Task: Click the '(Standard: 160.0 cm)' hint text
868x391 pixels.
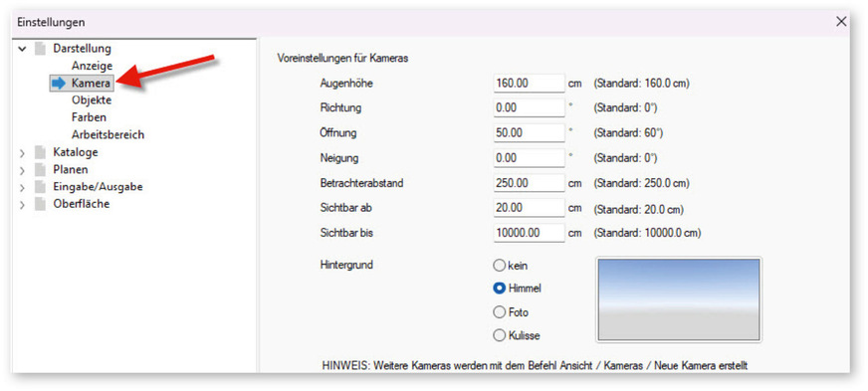Action: click(x=642, y=84)
